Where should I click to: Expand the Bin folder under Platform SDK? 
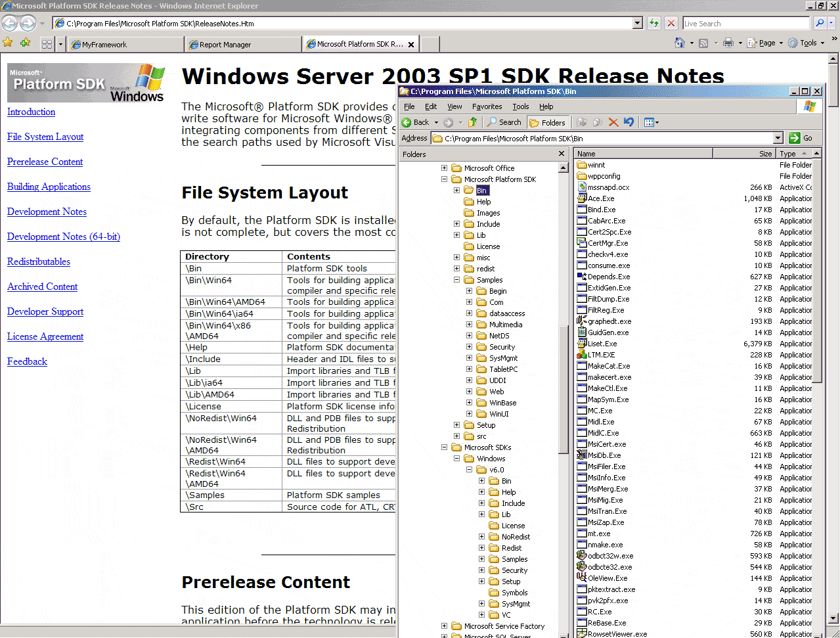pos(457,191)
